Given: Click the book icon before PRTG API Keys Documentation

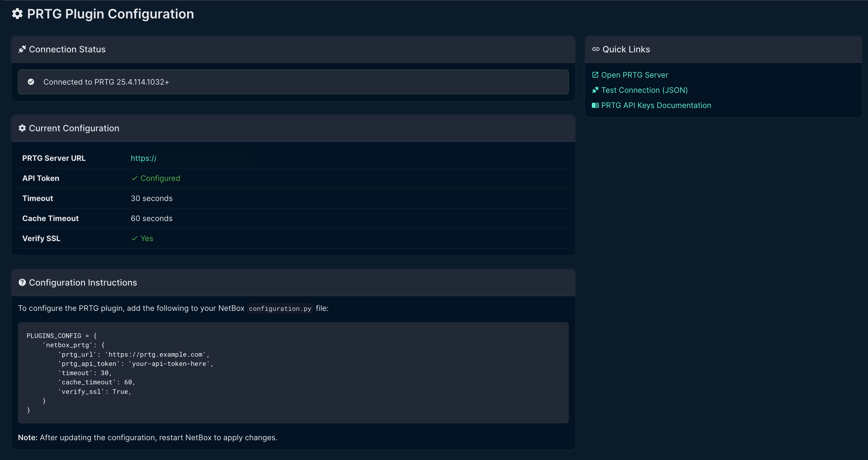Looking at the screenshot, I should [595, 106].
